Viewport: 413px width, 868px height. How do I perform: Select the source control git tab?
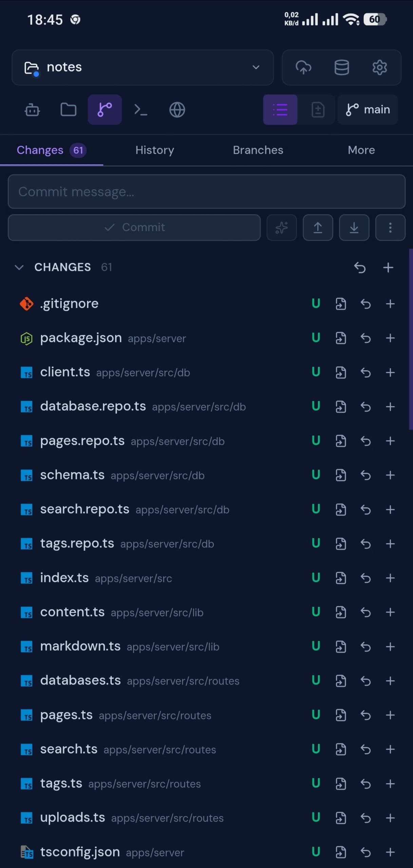click(105, 110)
